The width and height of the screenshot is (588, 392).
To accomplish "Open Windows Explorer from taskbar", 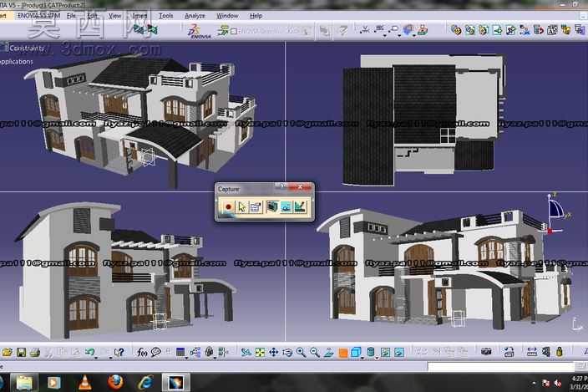I will click(24, 382).
